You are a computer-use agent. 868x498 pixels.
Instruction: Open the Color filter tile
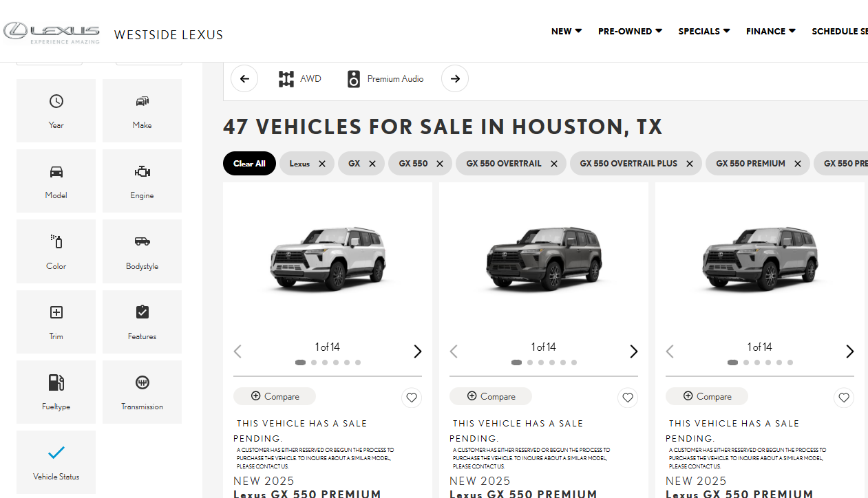click(x=56, y=252)
